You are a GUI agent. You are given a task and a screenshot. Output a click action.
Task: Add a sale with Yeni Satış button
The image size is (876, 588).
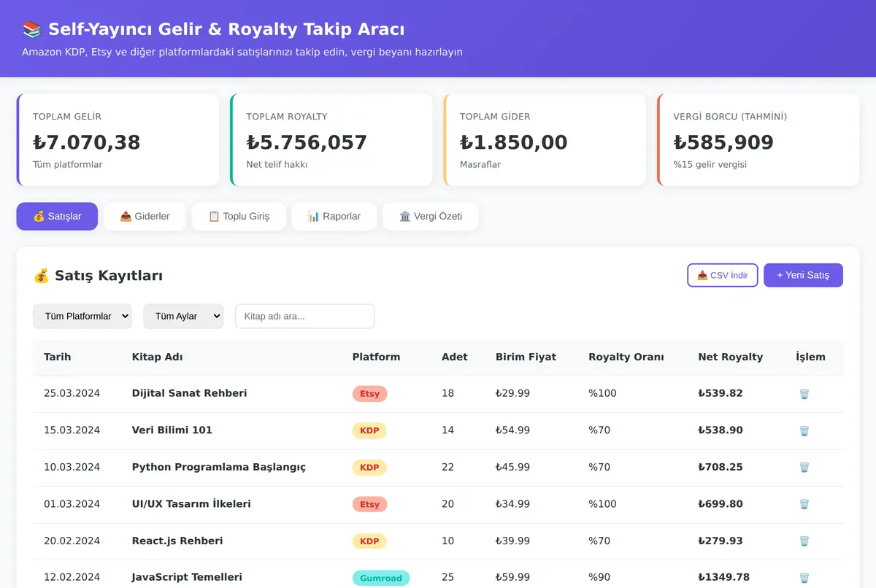tap(803, 275)
